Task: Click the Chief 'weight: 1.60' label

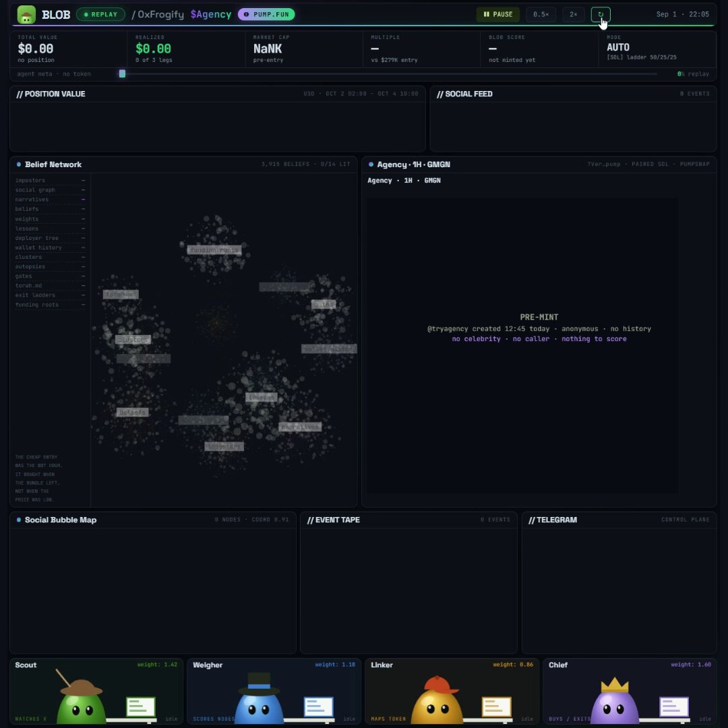Action: [691, 665]
